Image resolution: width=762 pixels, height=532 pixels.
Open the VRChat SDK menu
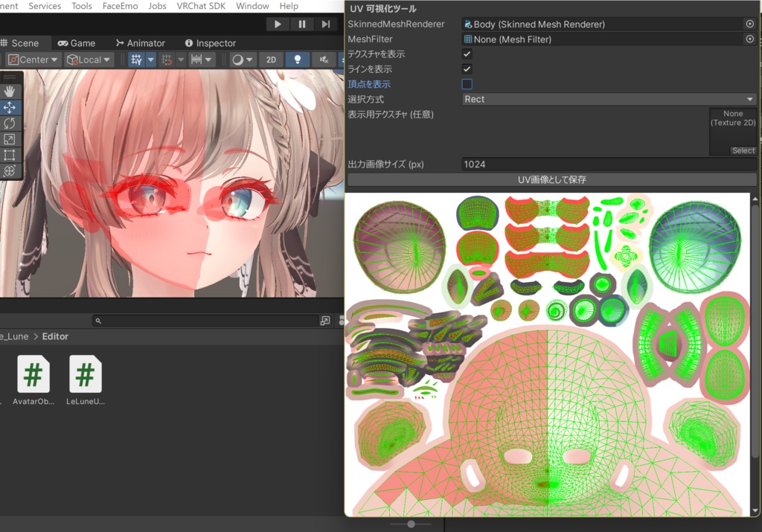(x=201, y=6)
